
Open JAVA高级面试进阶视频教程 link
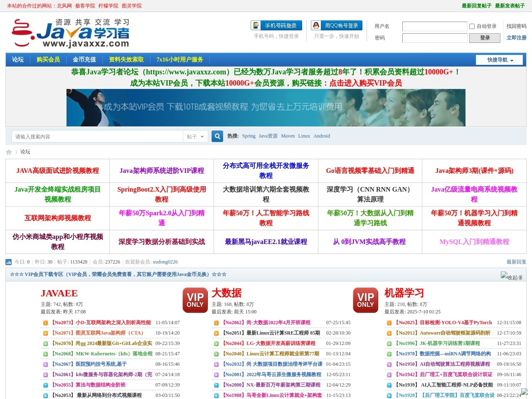(x=58, y=171)
